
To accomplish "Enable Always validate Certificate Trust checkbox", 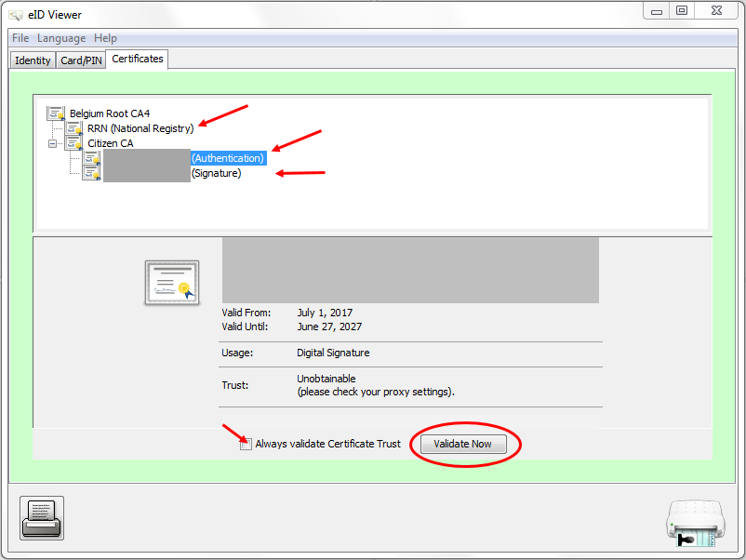I will [246, 445].
